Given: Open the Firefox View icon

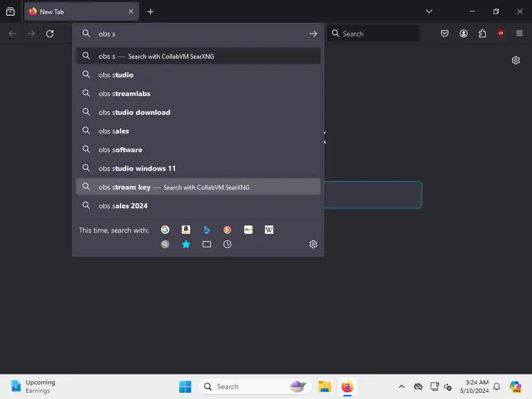Looking at the screenshot, I should (x=10, y=11).
